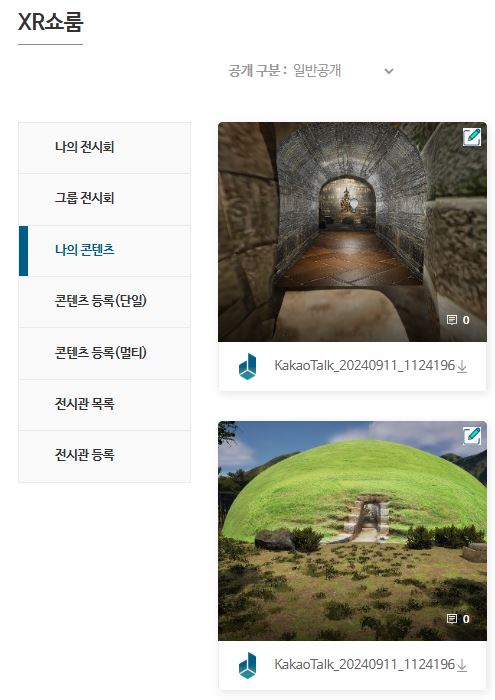Select 나의 콘텐츠 in sidebar

pyautogui.click(x=104, y=251)
